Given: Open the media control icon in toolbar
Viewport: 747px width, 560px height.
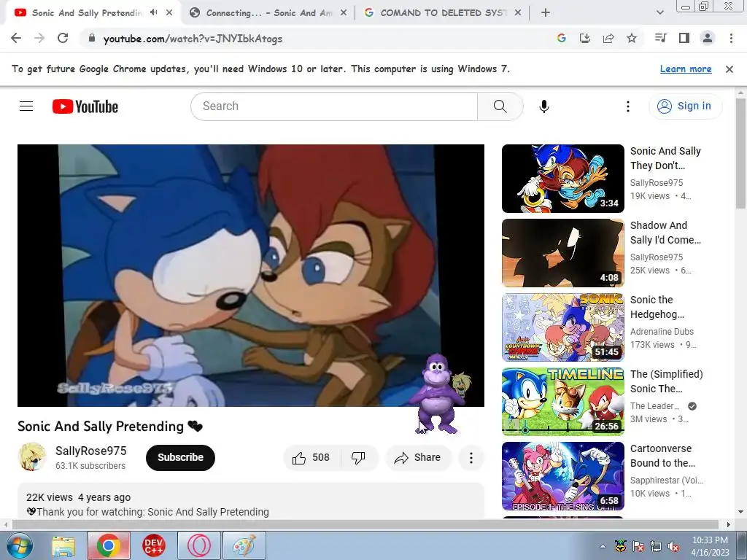Looking at the screenshot, I should pyautogui.click(x=660, y=38).
